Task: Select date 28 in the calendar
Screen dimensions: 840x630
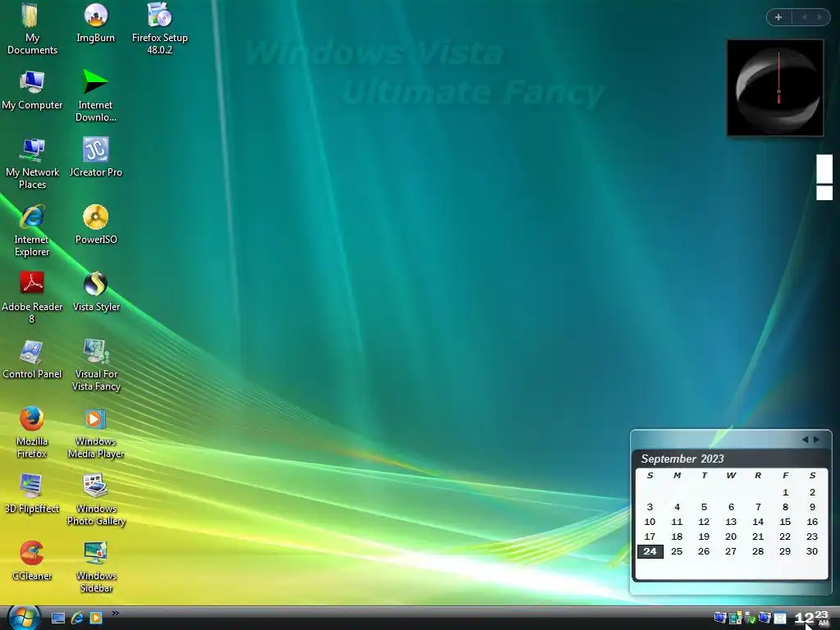Action: point(758,551)
